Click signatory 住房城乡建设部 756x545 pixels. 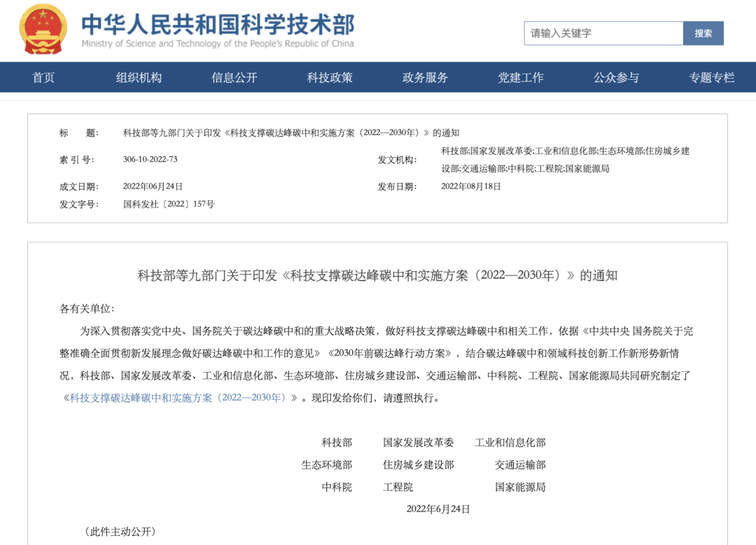point(418,465)
